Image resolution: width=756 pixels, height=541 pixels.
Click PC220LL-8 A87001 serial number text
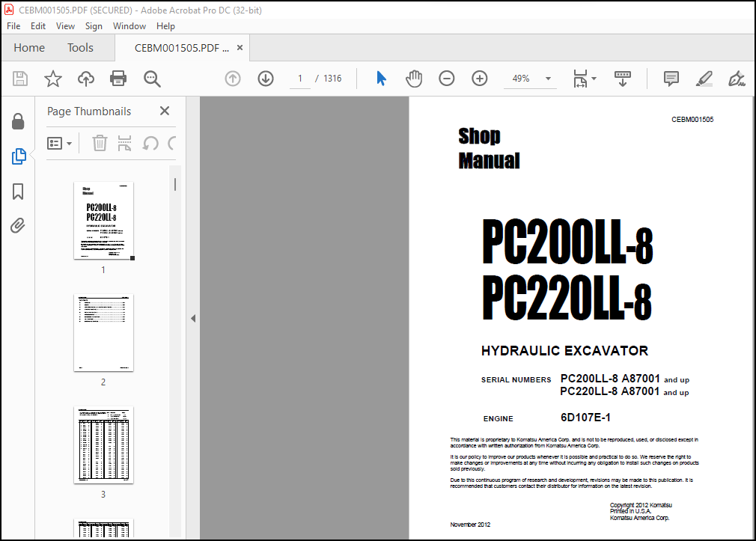[x=609, y=391]
